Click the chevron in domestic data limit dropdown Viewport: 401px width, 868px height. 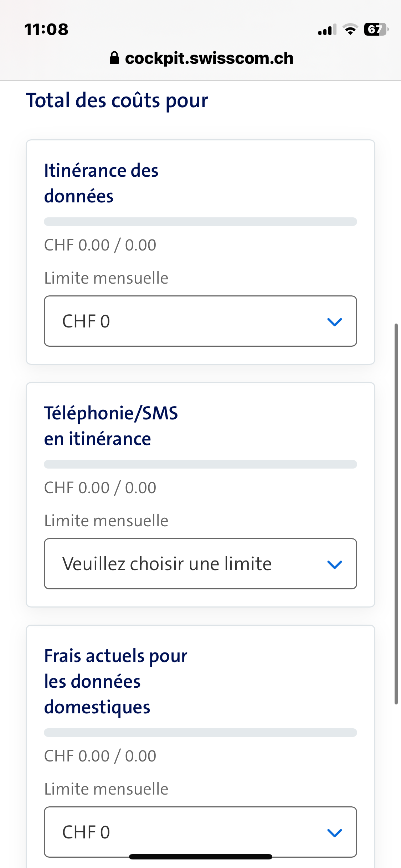[x=334, y=833]
